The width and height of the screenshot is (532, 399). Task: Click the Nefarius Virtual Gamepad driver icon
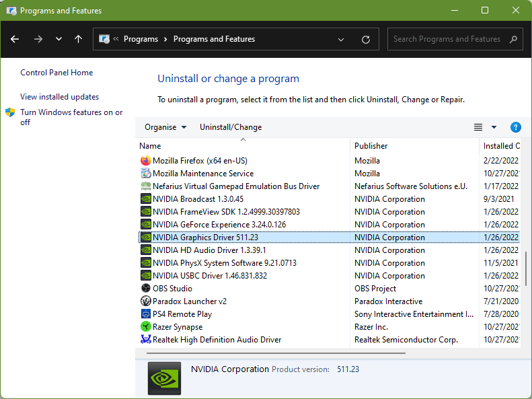[145, 186]
